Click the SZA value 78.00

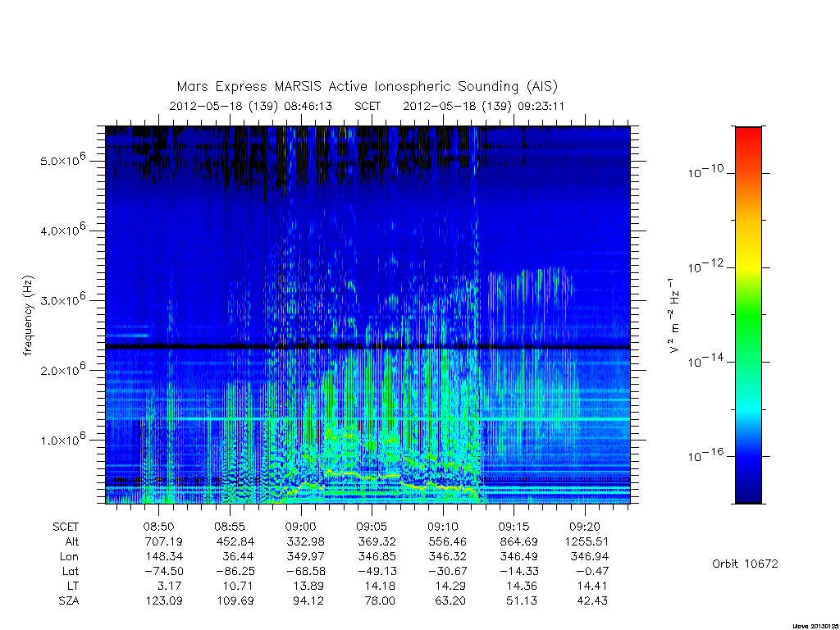(381, 601)
